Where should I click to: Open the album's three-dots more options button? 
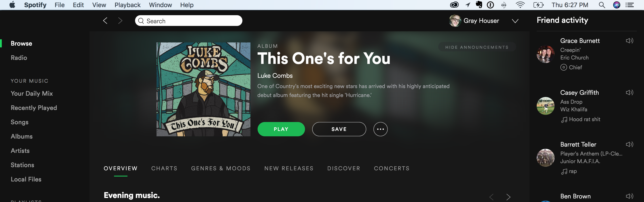point(380,129)
